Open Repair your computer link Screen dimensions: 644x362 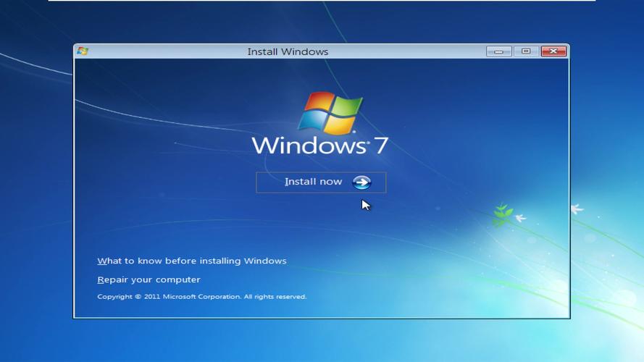(x=149, y=280)
